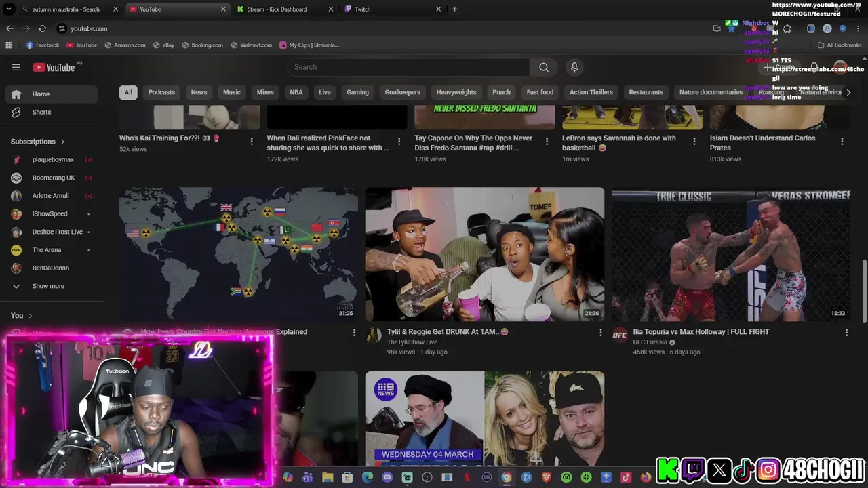Click the YouTube search input field
Image resolution: width=868 pixels, height=488 pixels.
(408, 67)
